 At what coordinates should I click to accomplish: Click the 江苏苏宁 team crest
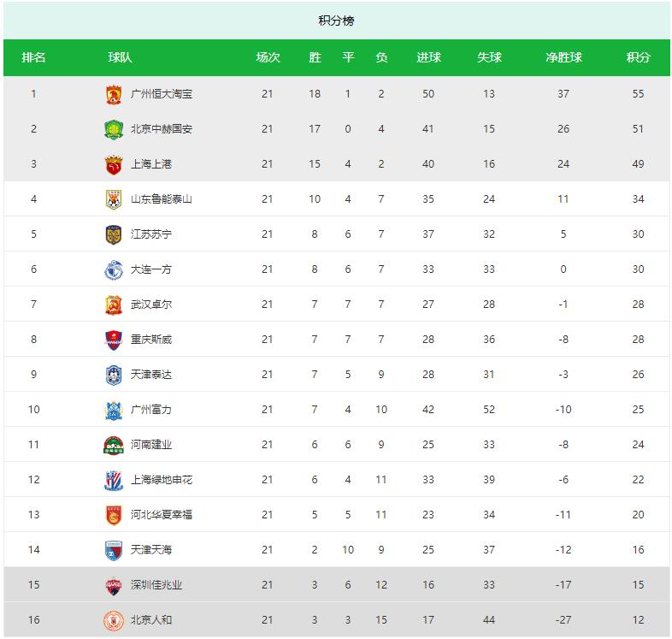point(113,234)
